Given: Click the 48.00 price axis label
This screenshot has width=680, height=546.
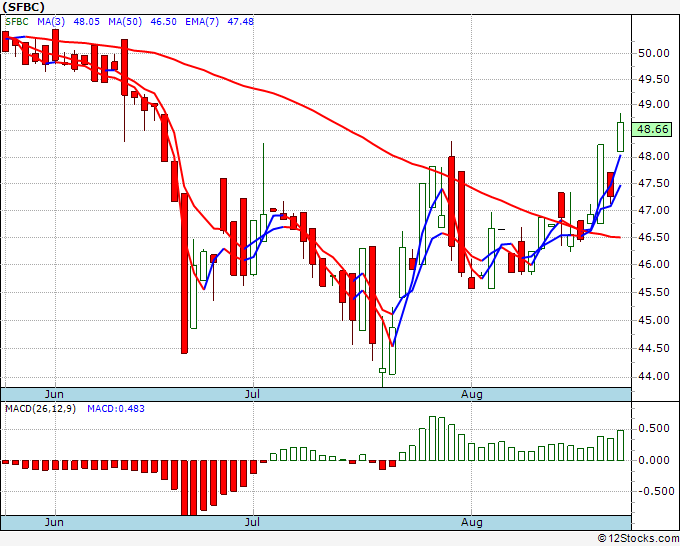Looking at the screenshot, I should pos(654,156).
